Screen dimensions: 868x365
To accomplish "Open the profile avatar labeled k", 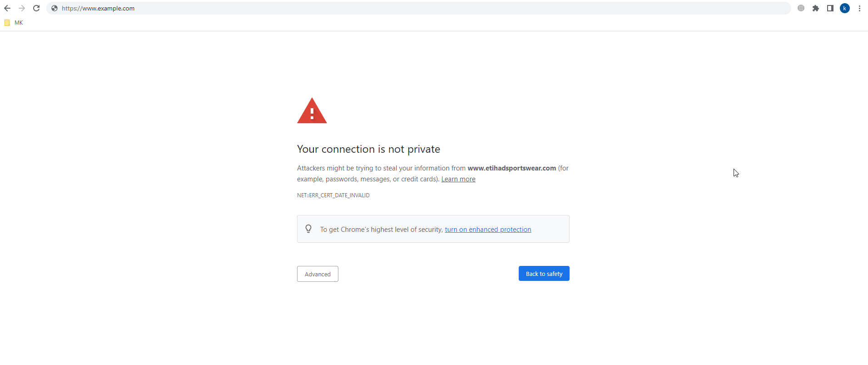I will pyautogui.click(x=845, y=8).
